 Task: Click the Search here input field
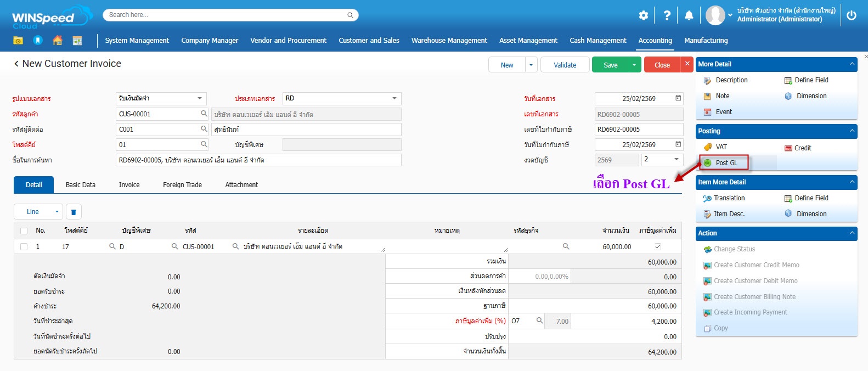[x=225, y=15]
